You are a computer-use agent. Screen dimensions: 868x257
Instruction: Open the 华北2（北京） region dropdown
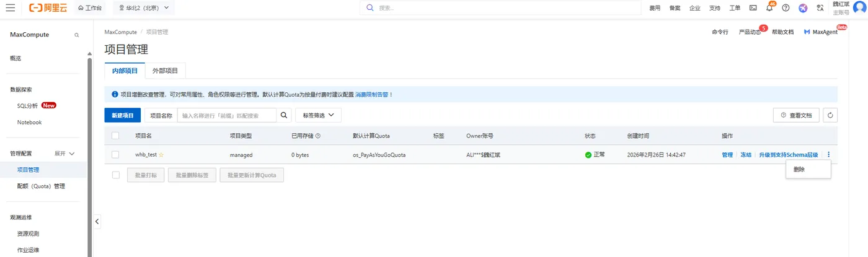point(143,8)
